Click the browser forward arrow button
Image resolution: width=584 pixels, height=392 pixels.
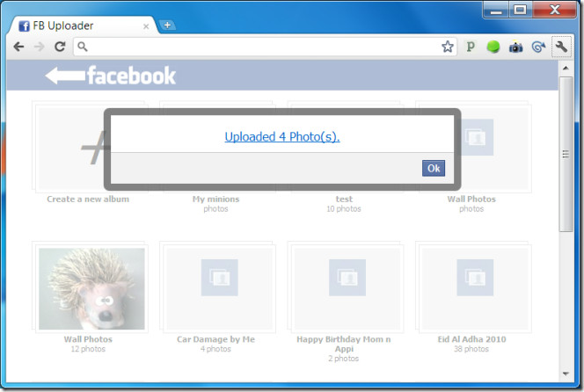[39, 47]
